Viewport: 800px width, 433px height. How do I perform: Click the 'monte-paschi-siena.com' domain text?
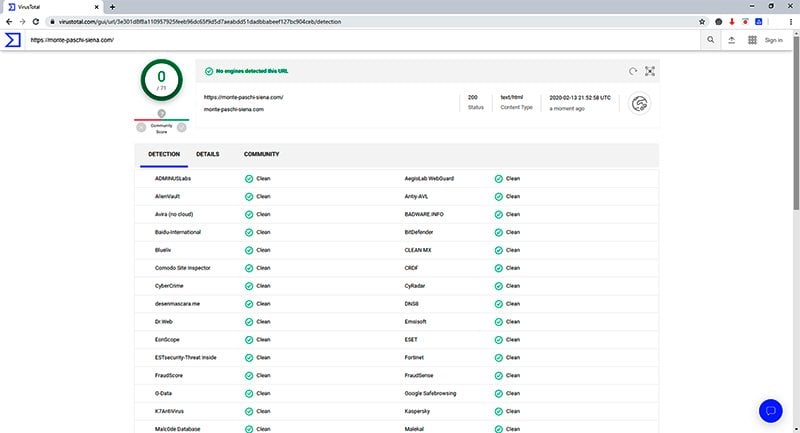(x=234, y=109)
